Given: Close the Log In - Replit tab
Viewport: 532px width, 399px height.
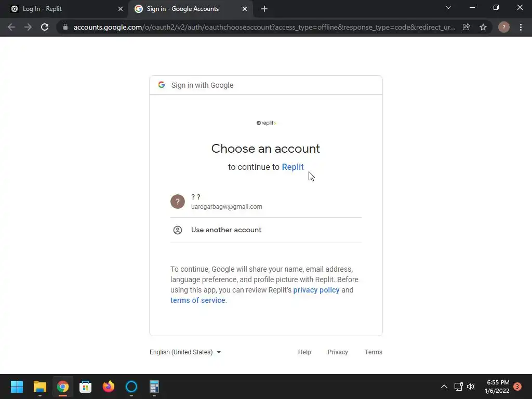Looking at the screenshot, I should pos(121,9).
